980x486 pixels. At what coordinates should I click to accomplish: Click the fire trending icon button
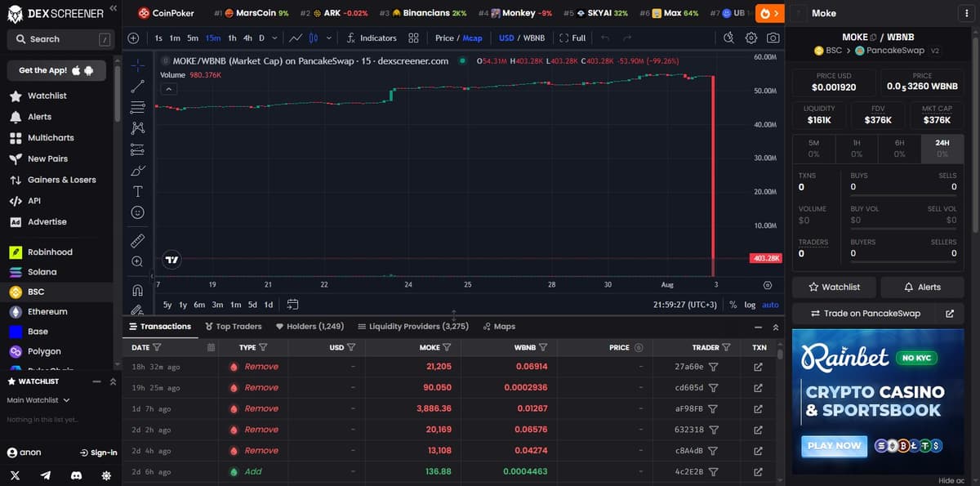click(x=770, y=13)
